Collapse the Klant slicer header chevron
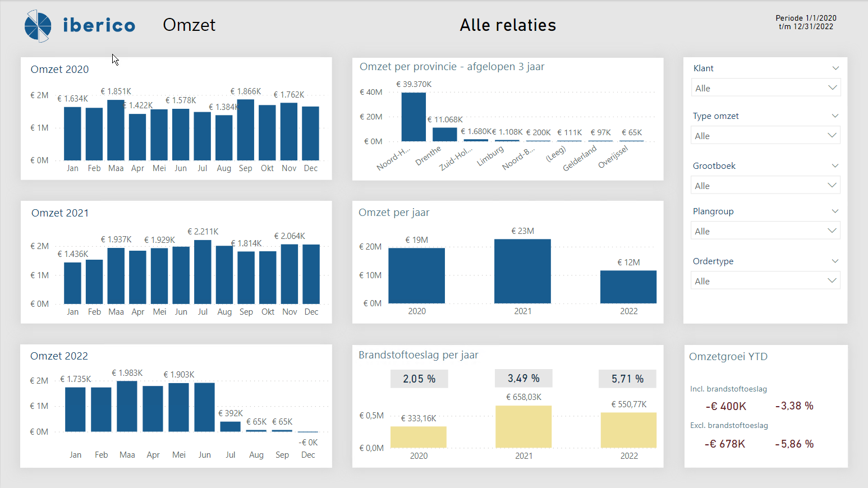The image size is (868, 488). (835, 68)
